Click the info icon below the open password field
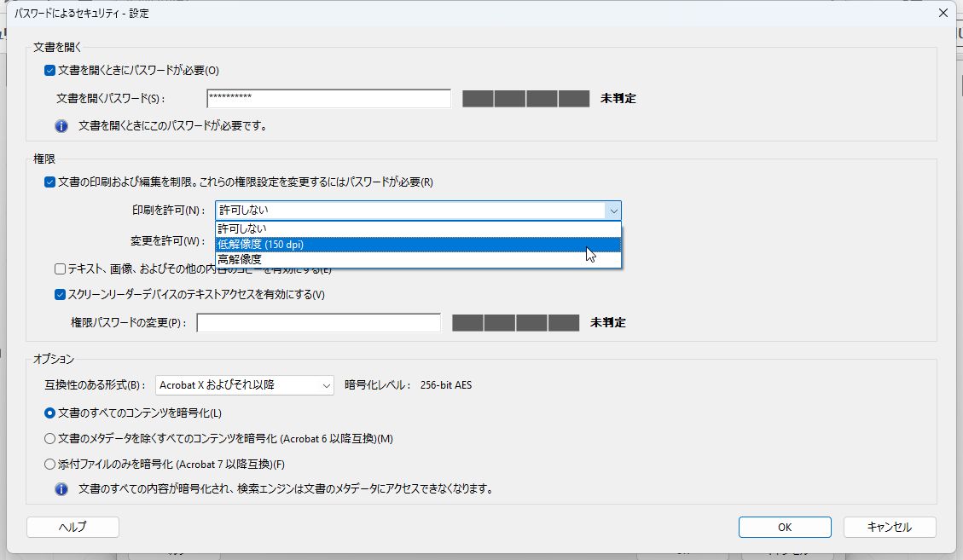963x560 pixels. 59,125
